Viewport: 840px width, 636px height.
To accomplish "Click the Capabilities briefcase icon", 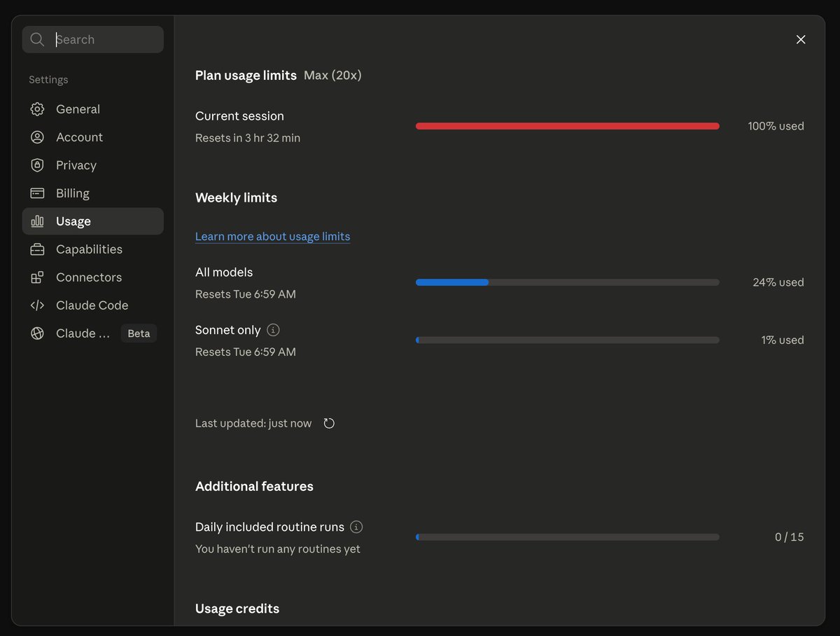I will click(x=38, y=249).
